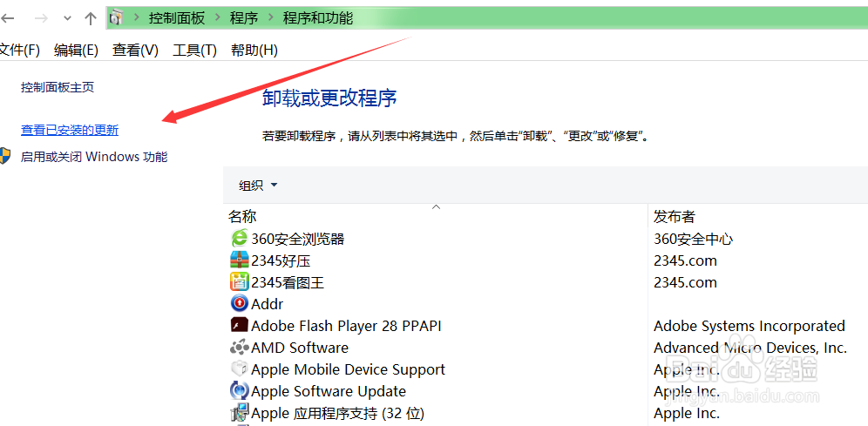The height and width of the screenshot is (426, 868).
Task: Expand chevron between 程序 and 程序和功能
Action: click(x=271, y=18)
